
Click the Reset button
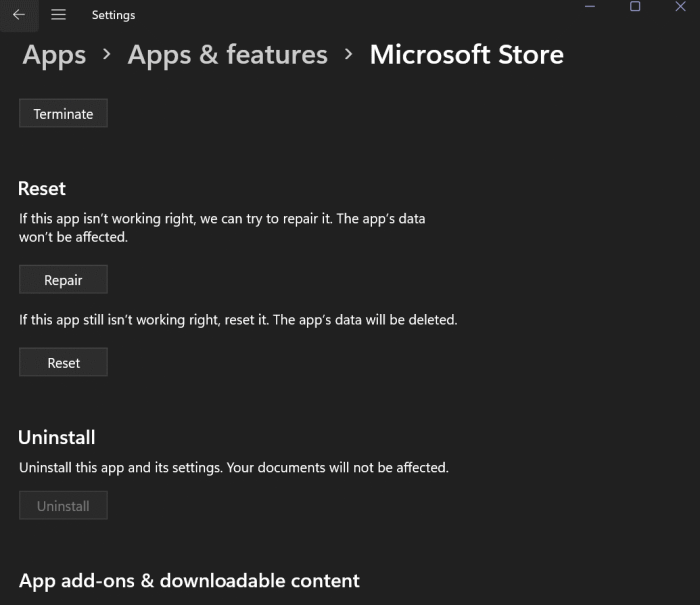63,362
